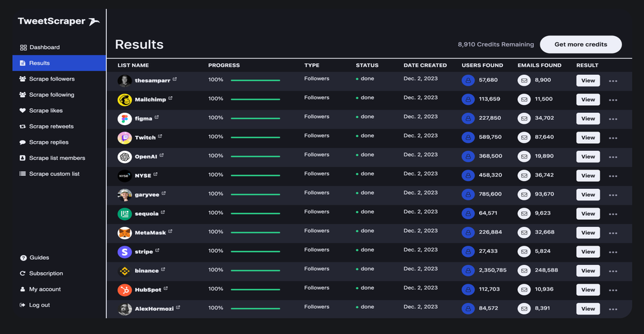
Task: Click emails envelope icon in OpenAI row
Action: pos(524,157)
